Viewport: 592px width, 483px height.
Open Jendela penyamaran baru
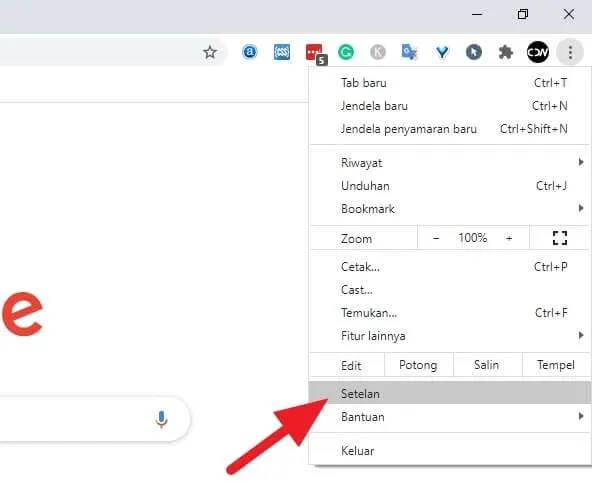coord(449,129)
